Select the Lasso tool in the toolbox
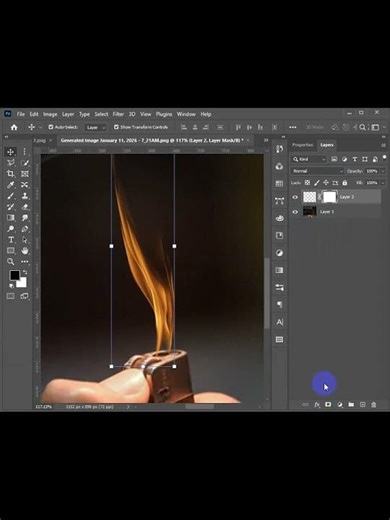The width and height of the screenshot is (390, 520). click(x=11, y=163)
